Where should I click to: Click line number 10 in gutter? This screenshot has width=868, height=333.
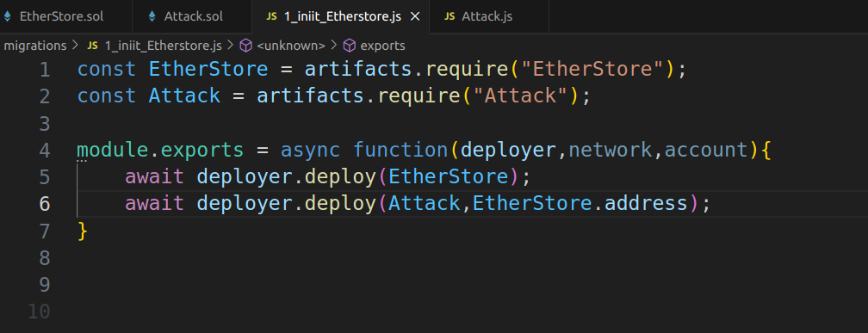point(39,311)
